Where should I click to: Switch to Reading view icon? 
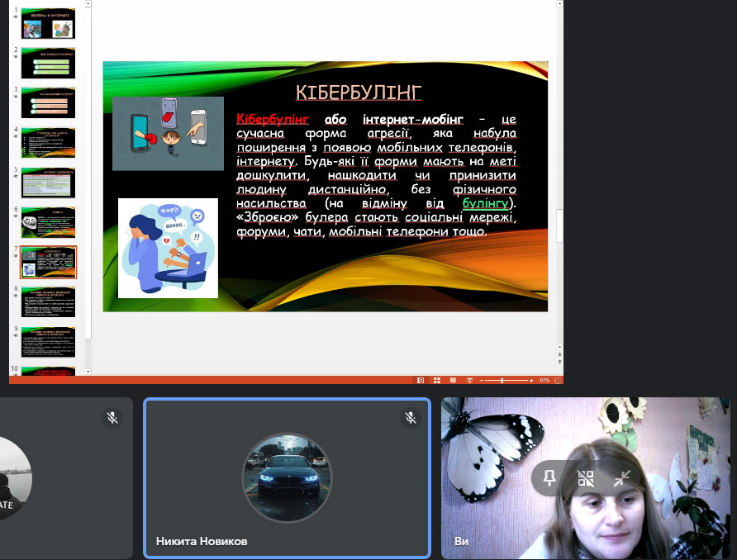pyautogui.click(x=453, y=380)
